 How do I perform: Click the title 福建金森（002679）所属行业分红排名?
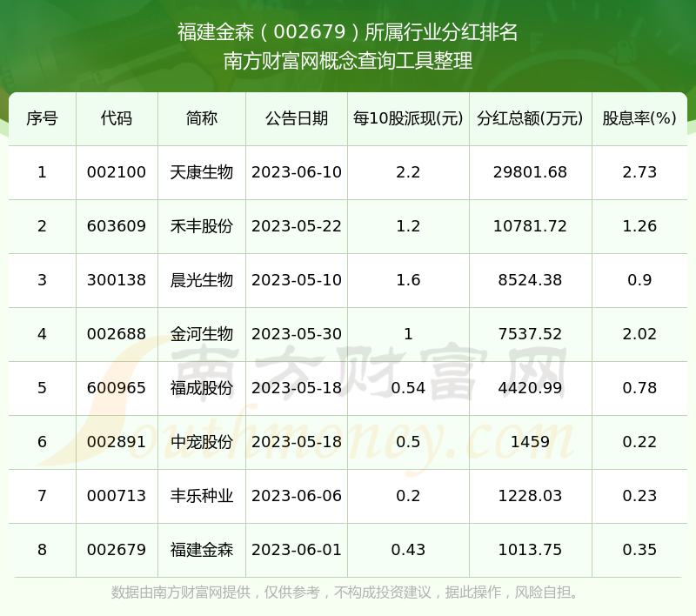tap(348, 33)
